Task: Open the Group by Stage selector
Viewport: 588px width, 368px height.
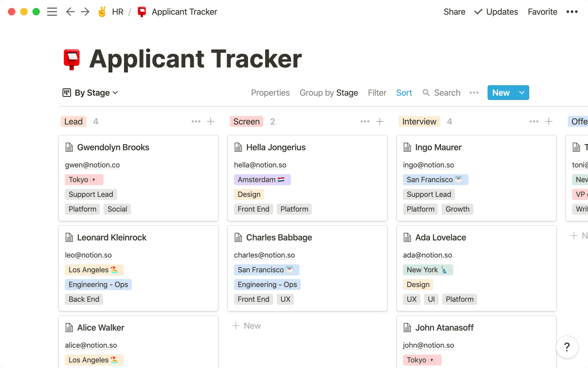Action: [x=329, y=93]
